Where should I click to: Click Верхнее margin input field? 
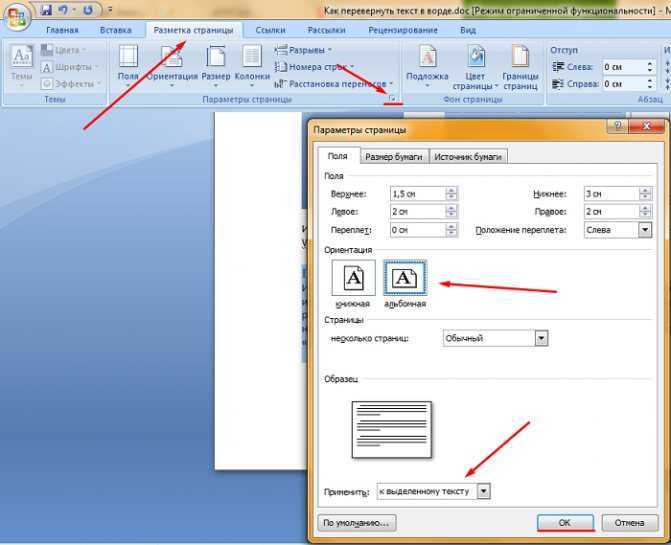tap(418, 194)
